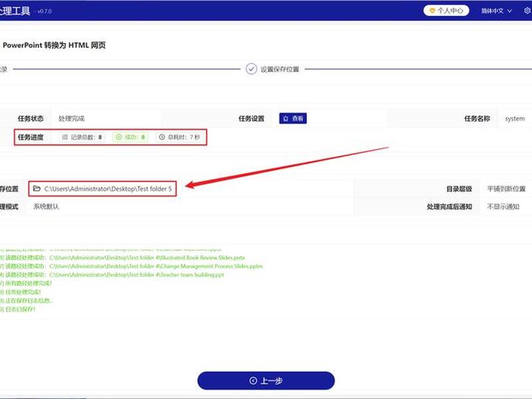Select the 设置保存位置 step indicator
532x399 pixels.
point(273,69)
